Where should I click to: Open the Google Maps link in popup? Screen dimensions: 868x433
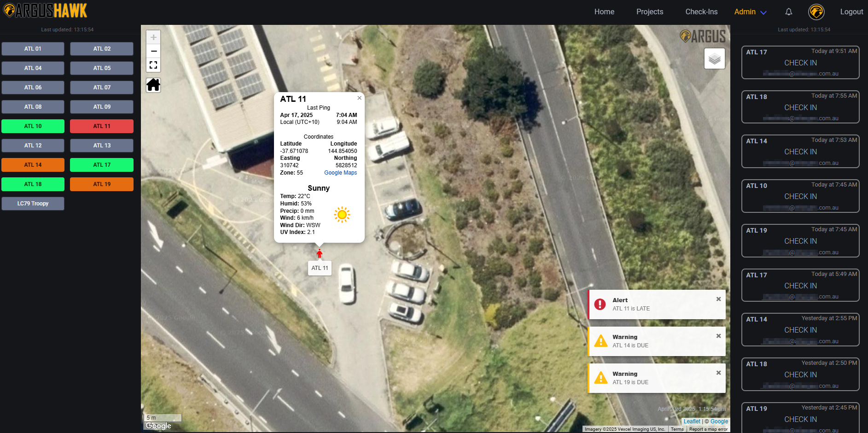click(340, 173)
